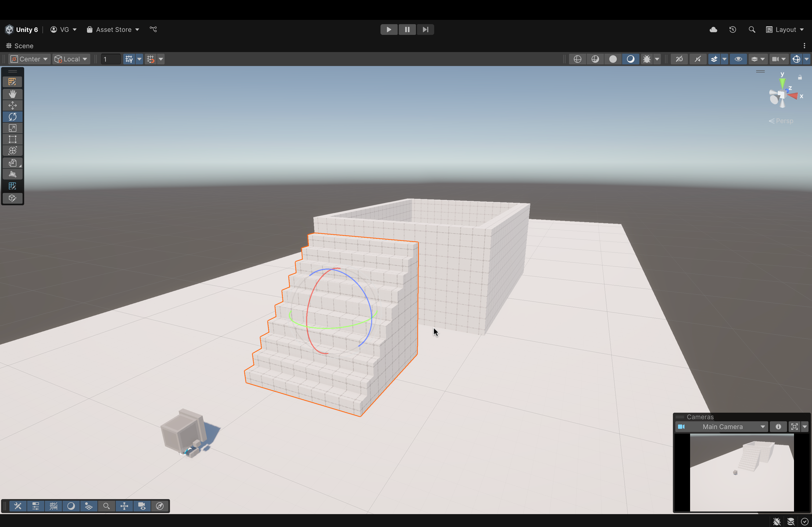Select Wireframe draw mode

[577, 59]
